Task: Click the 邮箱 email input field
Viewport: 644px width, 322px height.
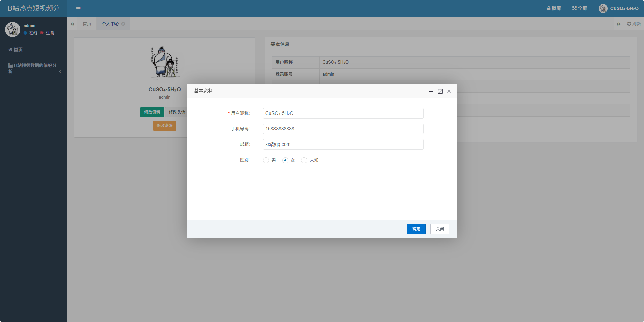Action: 343,144
